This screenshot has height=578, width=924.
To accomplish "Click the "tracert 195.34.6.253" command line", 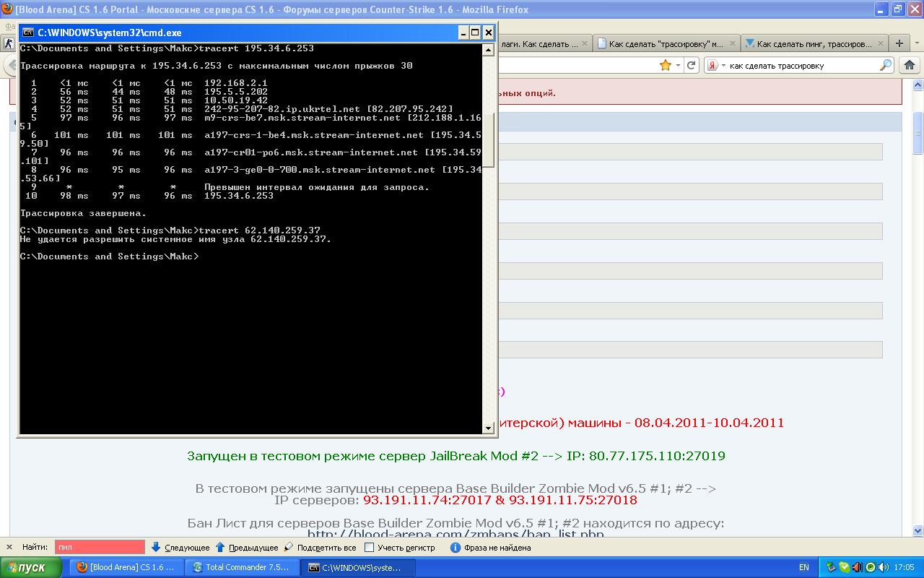I will point(256,48).
